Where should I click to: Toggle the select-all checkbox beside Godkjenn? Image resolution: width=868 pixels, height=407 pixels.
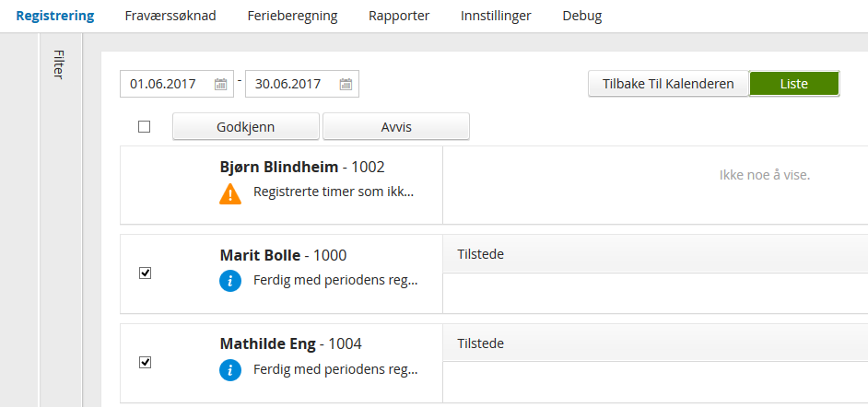(x=144, y=127)
